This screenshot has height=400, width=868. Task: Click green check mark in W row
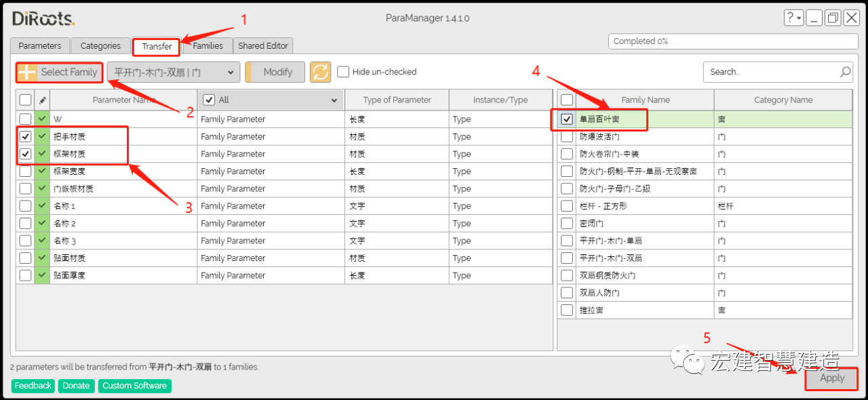(x=42, y=119)
